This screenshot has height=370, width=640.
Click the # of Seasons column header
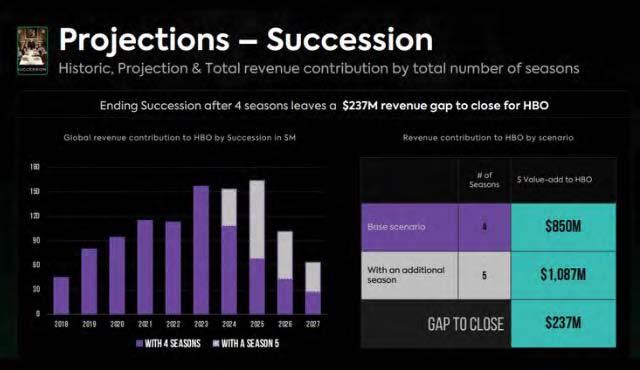click(484, 180)
